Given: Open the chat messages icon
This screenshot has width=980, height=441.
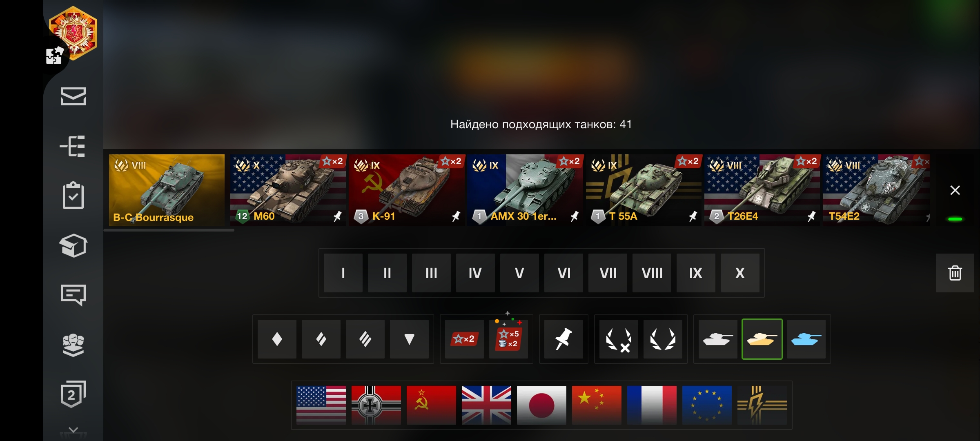Looking at the screenshot, I should coord(73,295).
